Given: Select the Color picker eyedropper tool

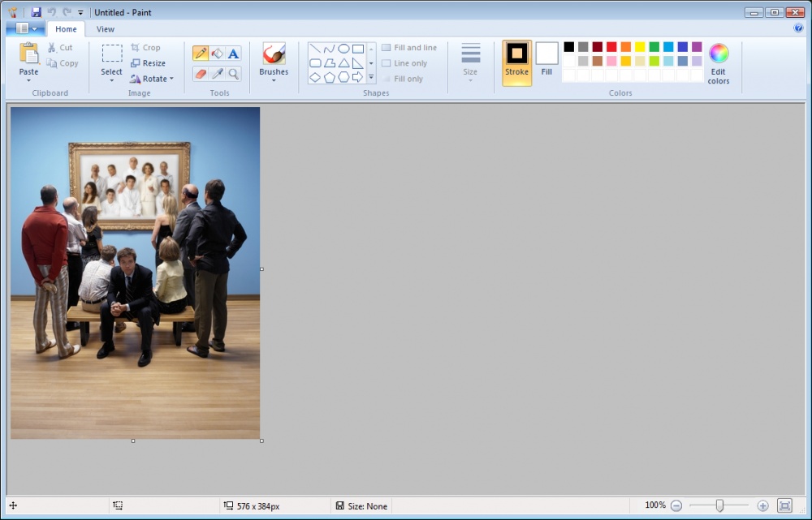Looking at the screenshot, I should (x=218, y=74).
